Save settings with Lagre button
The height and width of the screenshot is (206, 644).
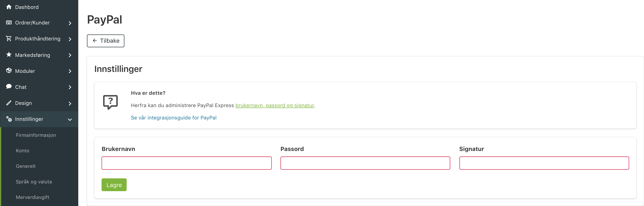coord(114,185)
